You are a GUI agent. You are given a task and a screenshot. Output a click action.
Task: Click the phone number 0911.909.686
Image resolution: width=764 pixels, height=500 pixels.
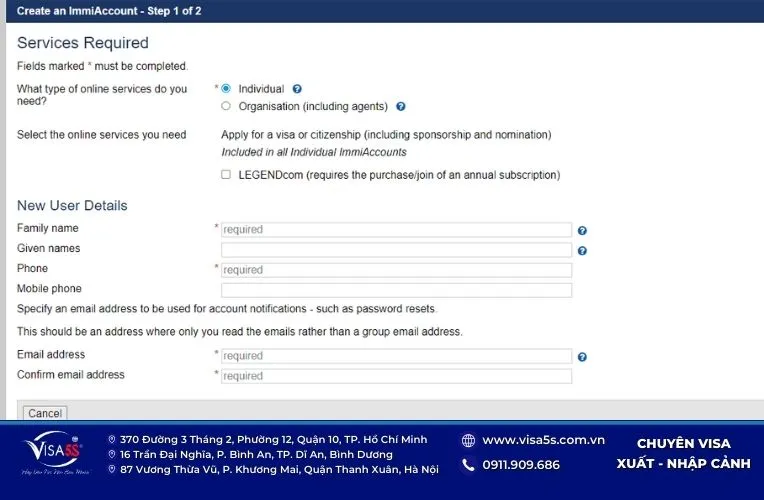(x=521, y=465)
